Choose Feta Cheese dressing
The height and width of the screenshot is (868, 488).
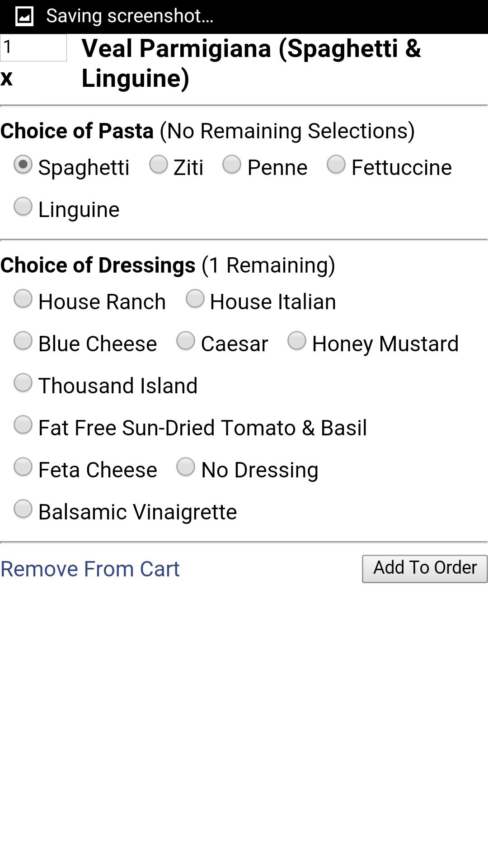pyautogui.click(x=23, y=467)
